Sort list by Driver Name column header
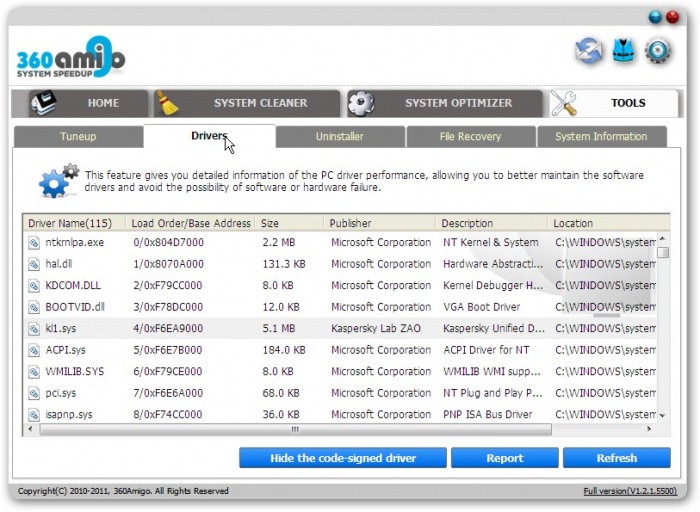 (70, 223)
